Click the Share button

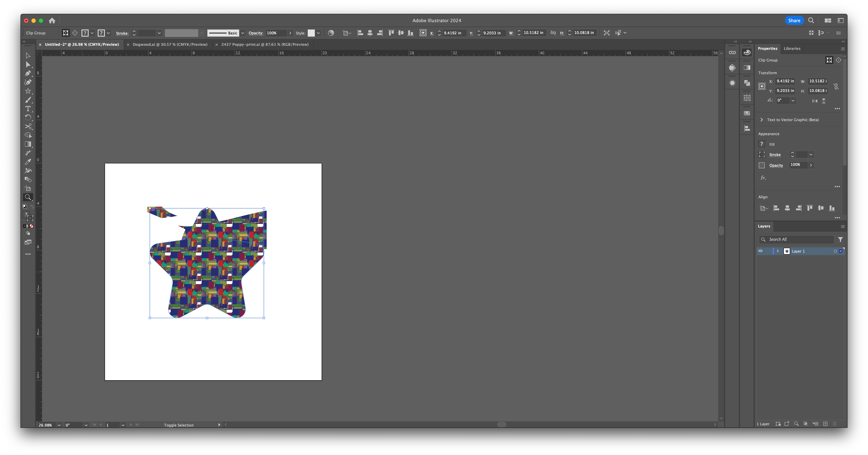794,20
